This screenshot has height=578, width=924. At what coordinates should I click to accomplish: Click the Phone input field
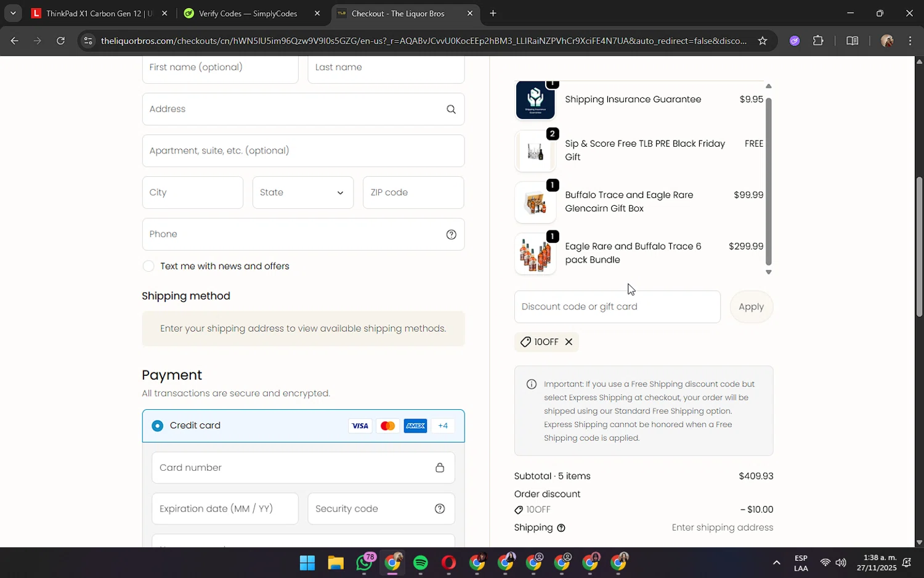point(303,234)
